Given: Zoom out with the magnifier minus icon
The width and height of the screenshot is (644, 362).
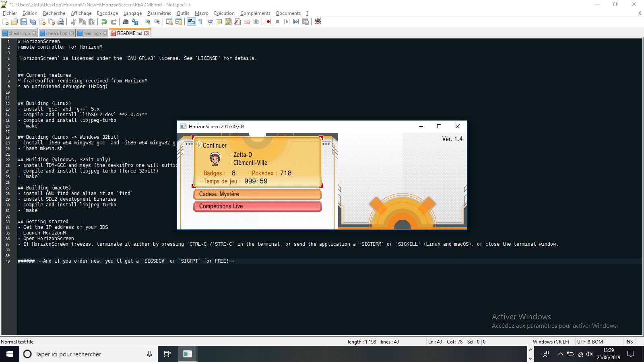Looking at the screenshot, I should tap(157, 22).
